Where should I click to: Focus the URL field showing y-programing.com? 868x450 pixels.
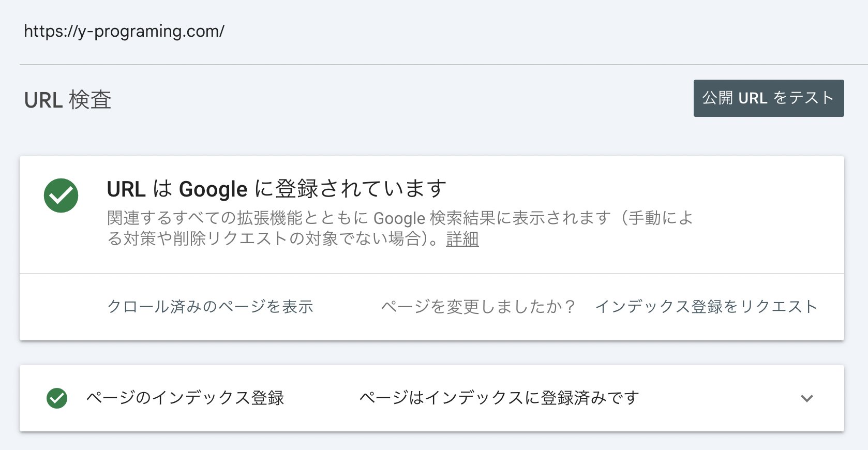pyautogui.click(x=124, y=32)
